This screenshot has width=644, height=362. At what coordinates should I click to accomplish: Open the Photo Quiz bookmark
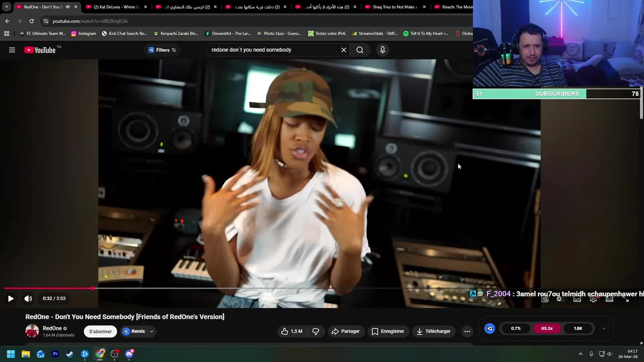coord(279,34)
